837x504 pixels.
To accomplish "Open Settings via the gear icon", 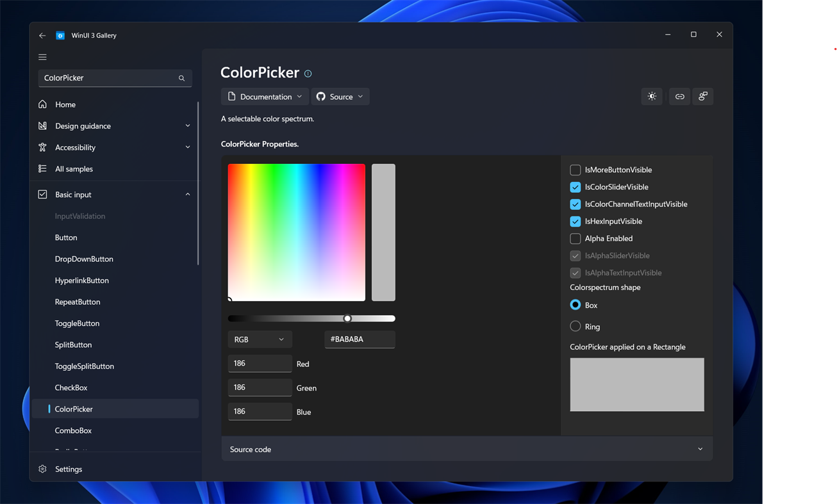I will (x=42, y=469).
